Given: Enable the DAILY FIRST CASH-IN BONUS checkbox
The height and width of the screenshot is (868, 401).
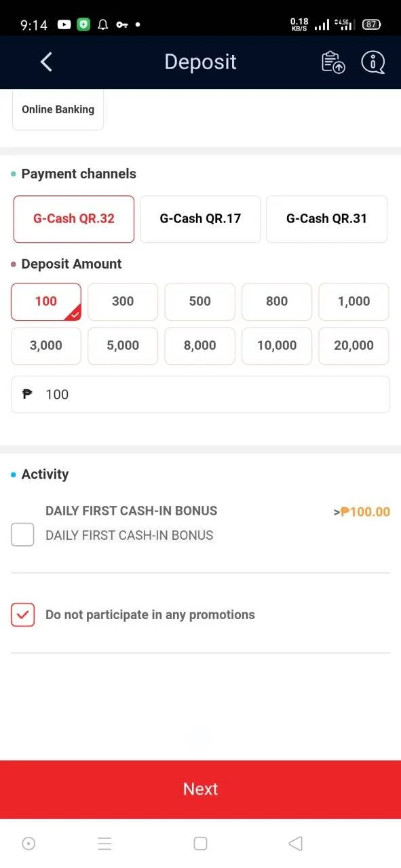Looking at the screenshot, I should click(22, 535).
